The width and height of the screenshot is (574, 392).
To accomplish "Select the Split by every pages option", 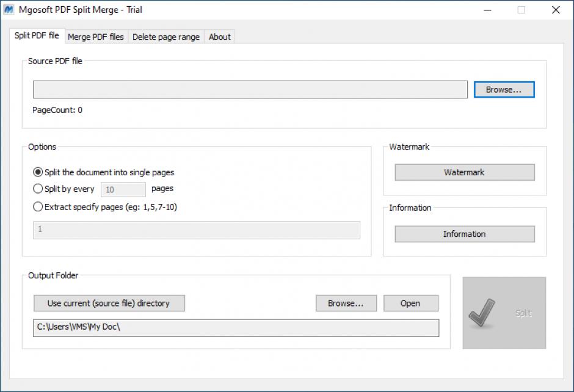I will tap(64, 189).
